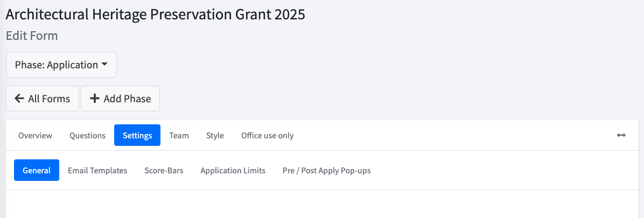Screen dimensions: 644x218
Task: Switch to the Style tab
Action: point(215,135)
